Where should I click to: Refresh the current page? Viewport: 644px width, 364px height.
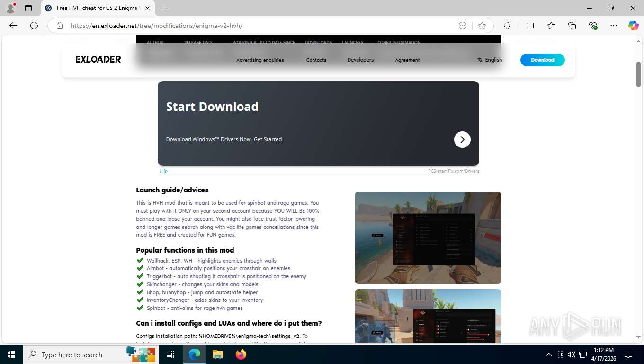[x=34, y=26]
